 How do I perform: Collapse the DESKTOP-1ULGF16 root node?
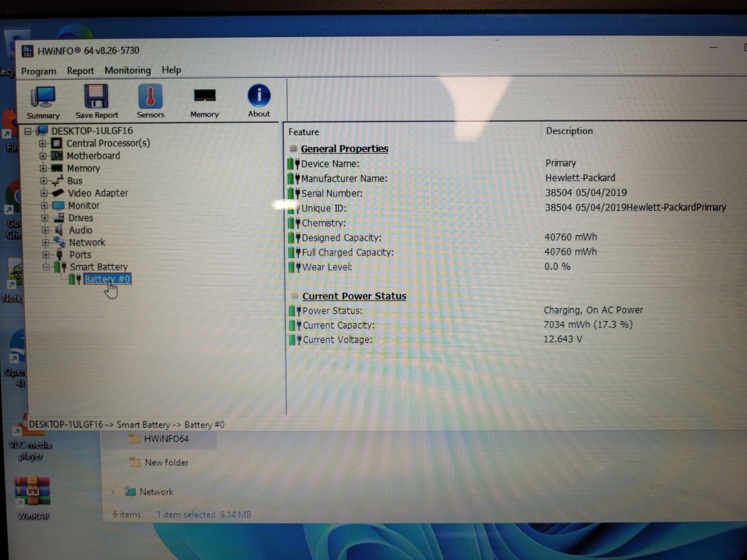coord(28,131)
